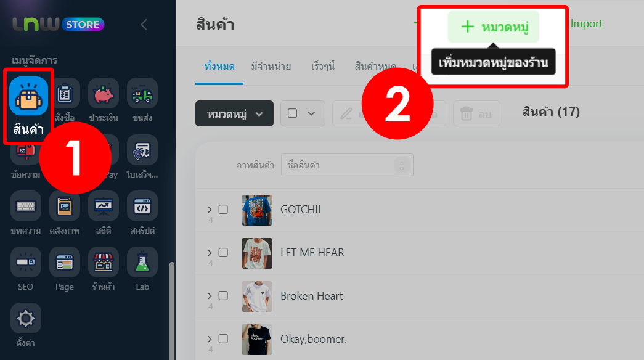Tick the checkbox for LET ME HEAR
The image size is (644, 360).
click(223, 252)
